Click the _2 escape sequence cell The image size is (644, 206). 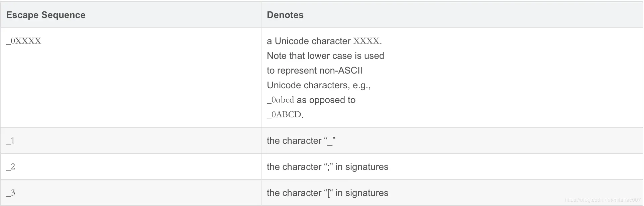pos(10,167)
